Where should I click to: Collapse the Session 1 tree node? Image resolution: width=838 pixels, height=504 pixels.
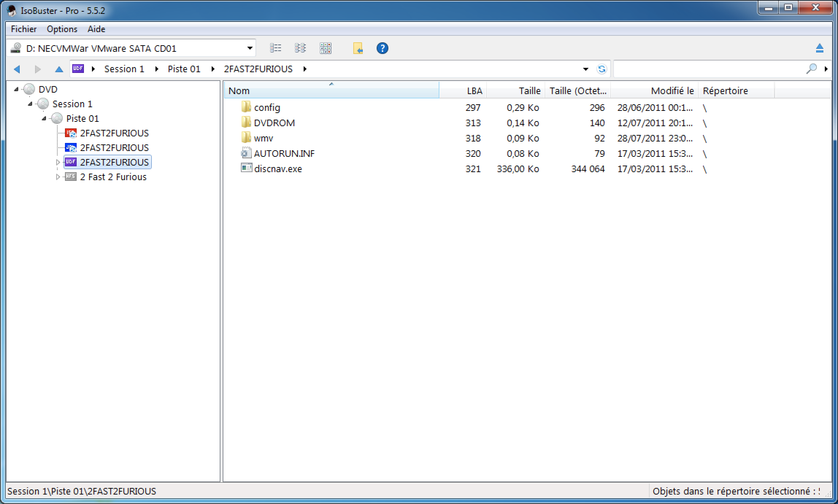coord(30,104)
